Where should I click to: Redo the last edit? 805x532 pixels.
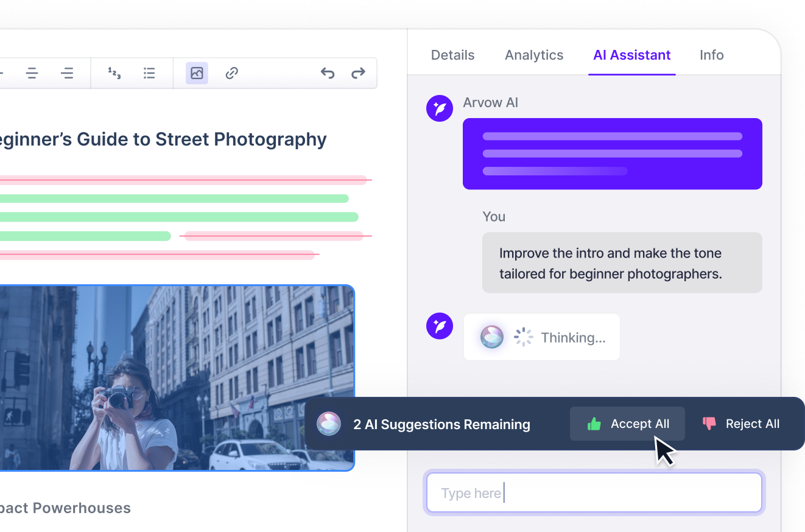[358, 73]
